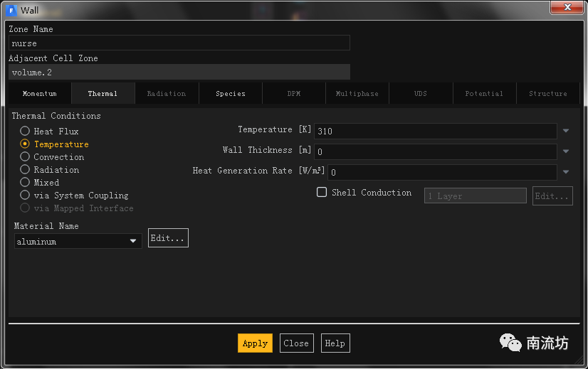Open the Thermal tab
The image size is (588, 369).
pyautogui.click(x=103, y=94)
